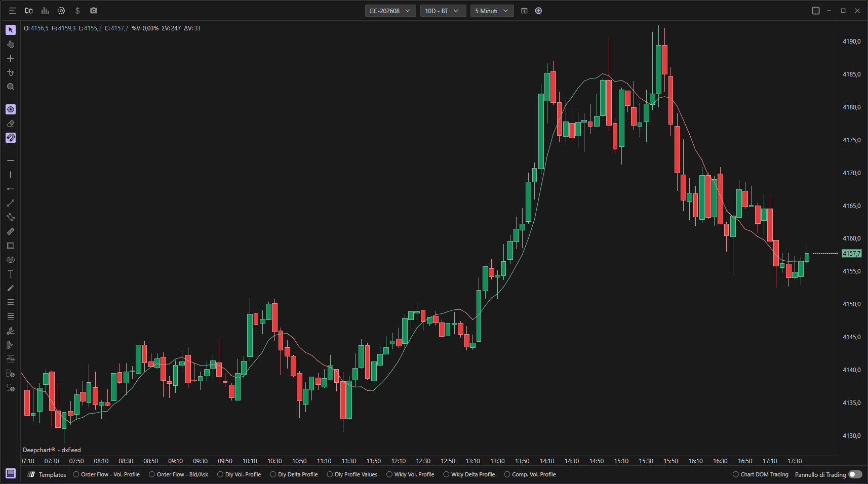Click the 14:10 time axis label

(x=547, y=461)
